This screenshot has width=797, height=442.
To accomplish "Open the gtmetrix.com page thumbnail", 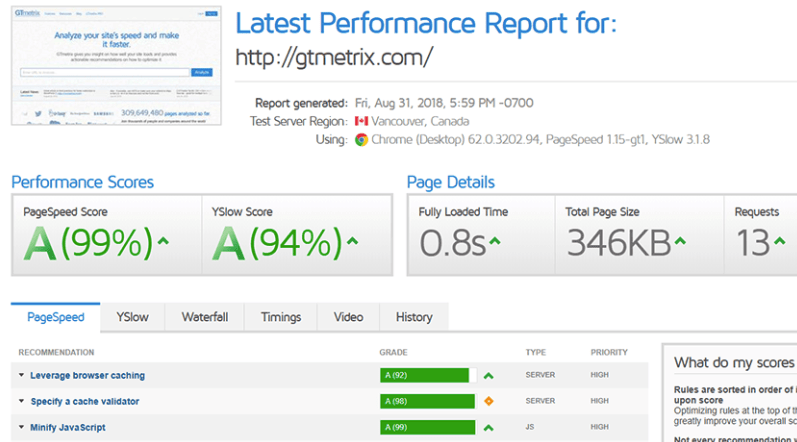I will (116, 66).
